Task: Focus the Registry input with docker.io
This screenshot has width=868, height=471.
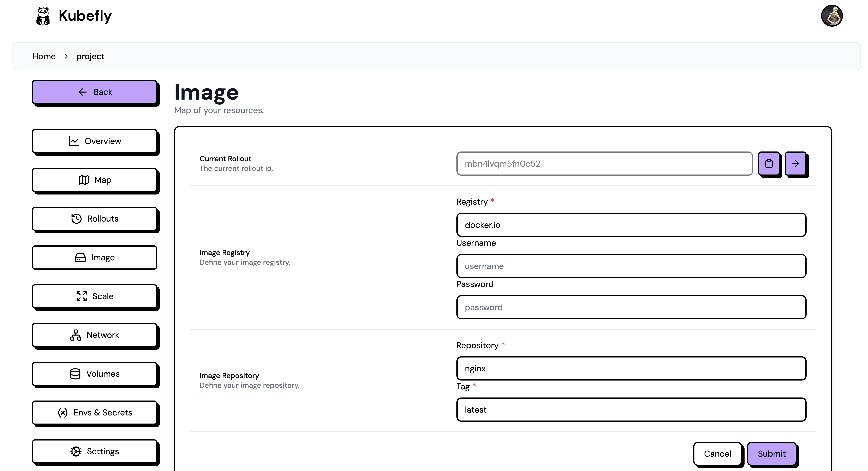Action: [631, 225]
